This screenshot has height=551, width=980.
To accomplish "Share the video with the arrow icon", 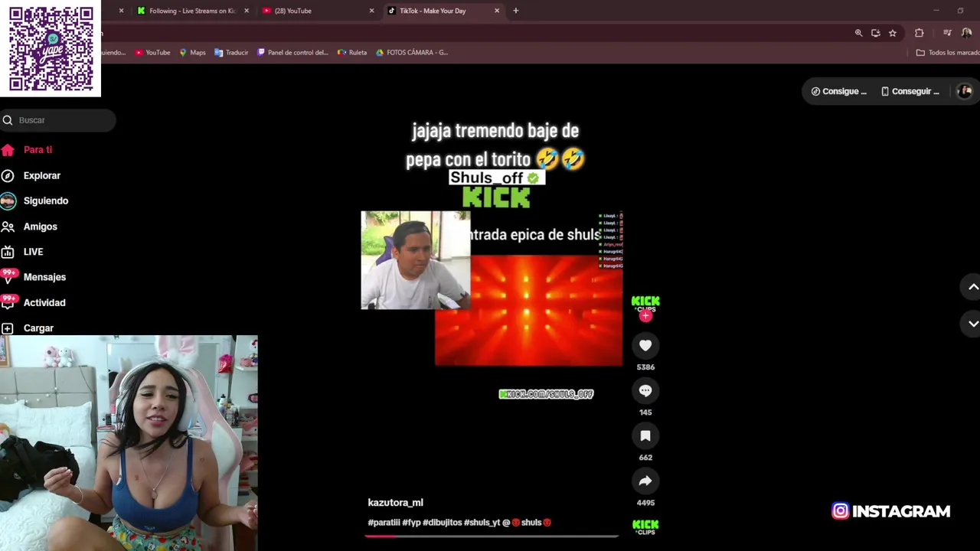I will (x=645, y=481).
